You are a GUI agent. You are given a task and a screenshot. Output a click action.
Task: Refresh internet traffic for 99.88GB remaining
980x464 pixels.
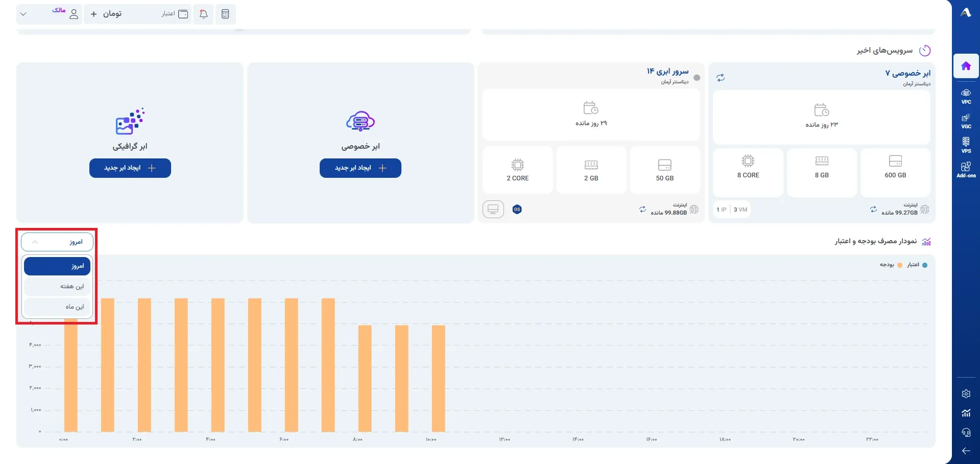click(x=642, y=209)
